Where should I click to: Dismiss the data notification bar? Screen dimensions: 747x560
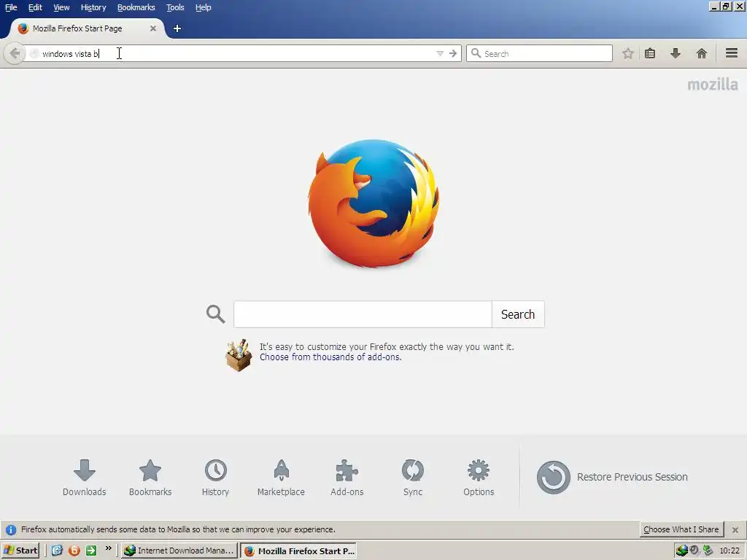[735, 530]
